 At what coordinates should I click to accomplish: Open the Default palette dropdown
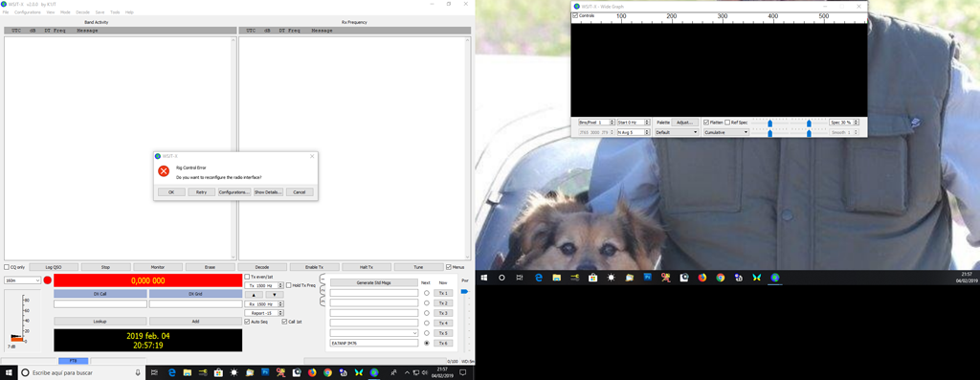point(677,132)
